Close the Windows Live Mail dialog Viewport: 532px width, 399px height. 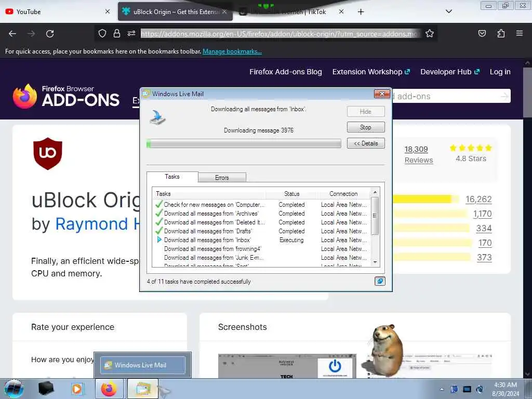click(x=382, y=94)
